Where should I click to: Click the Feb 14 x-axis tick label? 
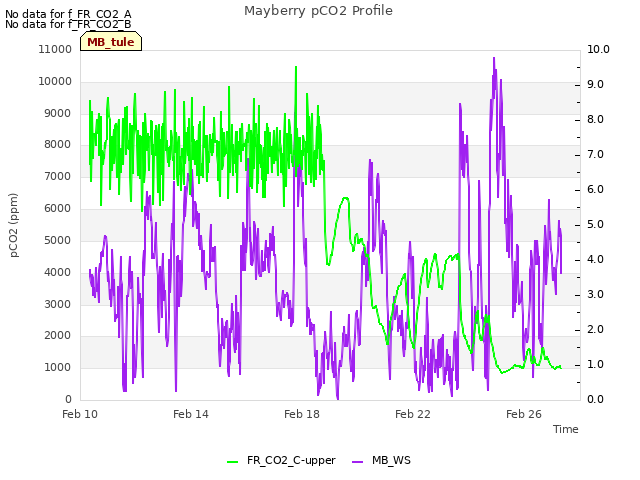(x=191, y=414)
